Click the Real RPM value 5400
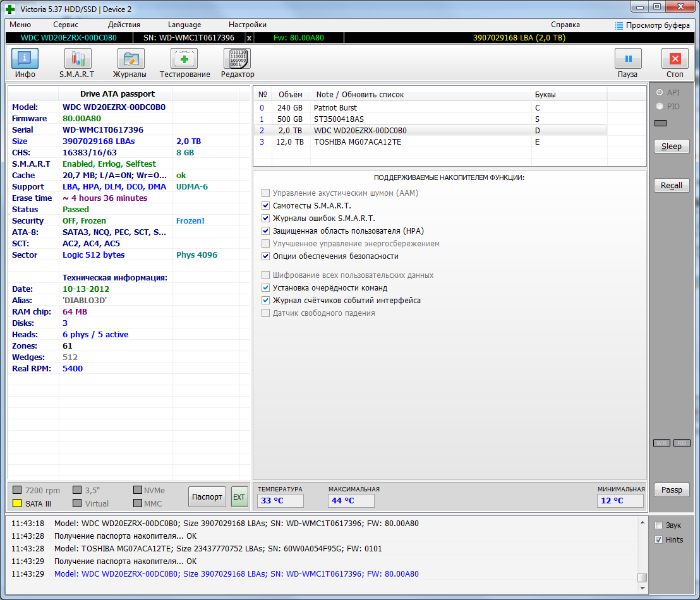Viewport: 700px width, 600px height. pos(72,369)
